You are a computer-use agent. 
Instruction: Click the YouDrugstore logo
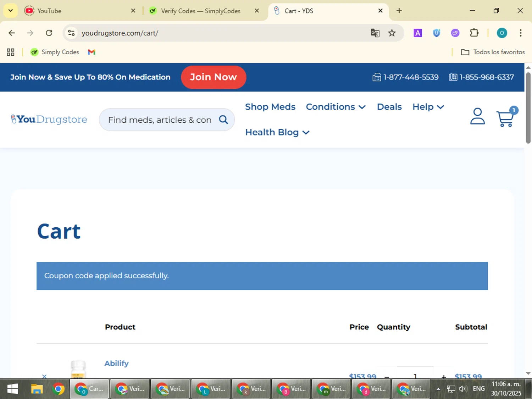(x=49, y=119)
